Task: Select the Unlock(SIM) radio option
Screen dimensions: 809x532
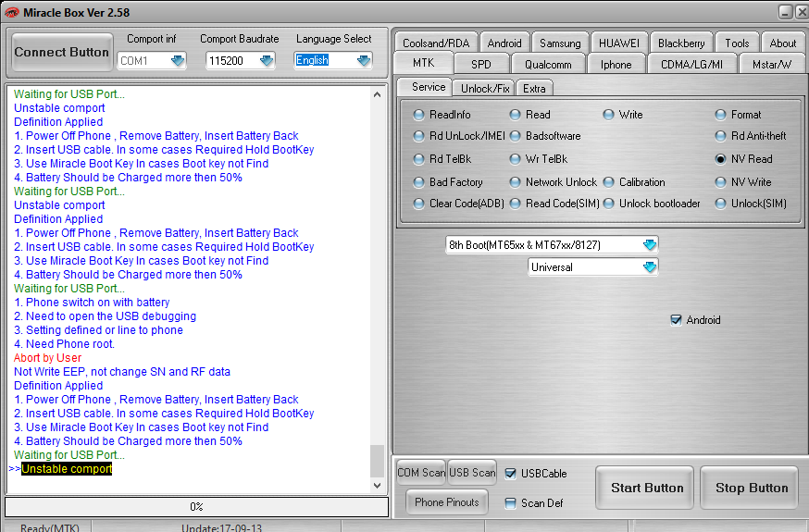Action: [721, 204]
